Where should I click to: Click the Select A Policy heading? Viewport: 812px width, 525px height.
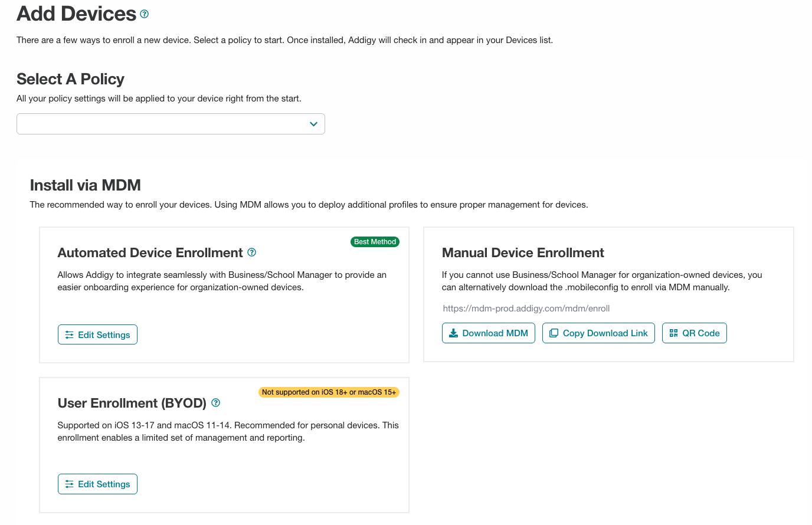[70, 79]
